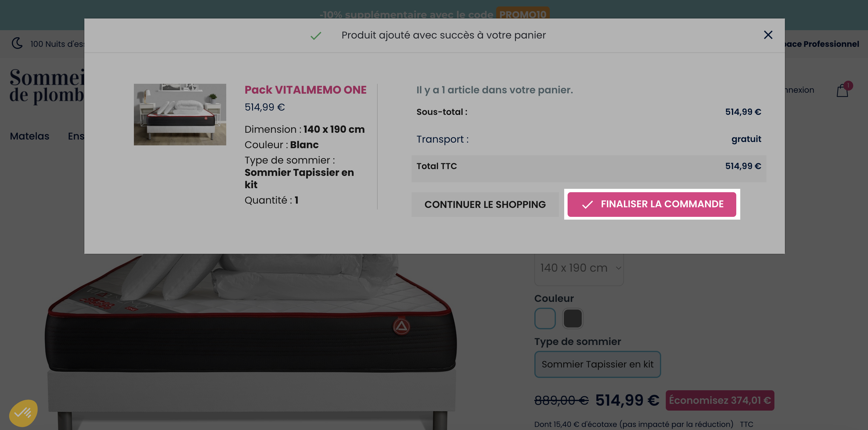
Task: Select the white color swatch
Action: 545,318
